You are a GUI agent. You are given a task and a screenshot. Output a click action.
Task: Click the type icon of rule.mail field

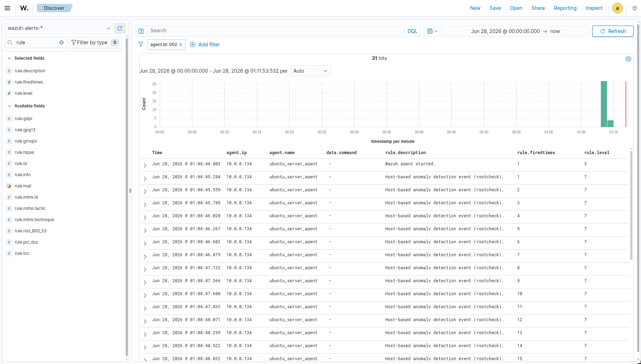(x=9, y=186)
